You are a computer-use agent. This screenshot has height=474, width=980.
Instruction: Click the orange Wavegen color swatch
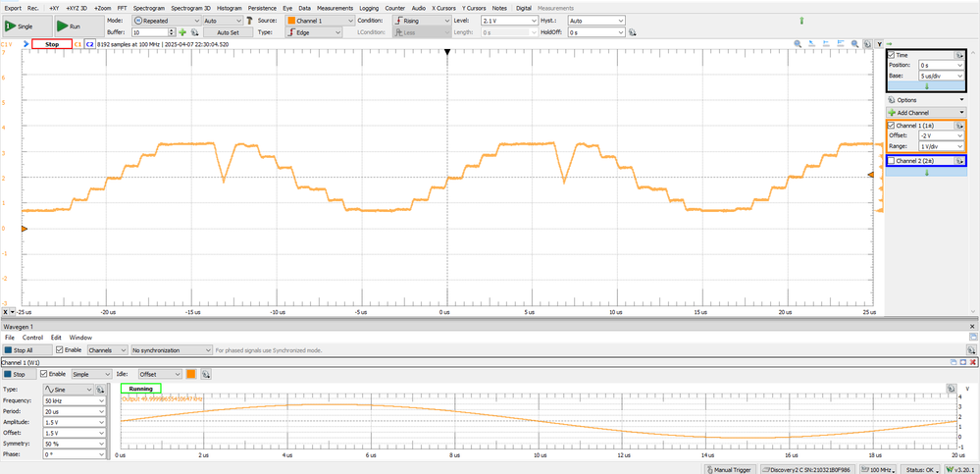tap(190, 374)
